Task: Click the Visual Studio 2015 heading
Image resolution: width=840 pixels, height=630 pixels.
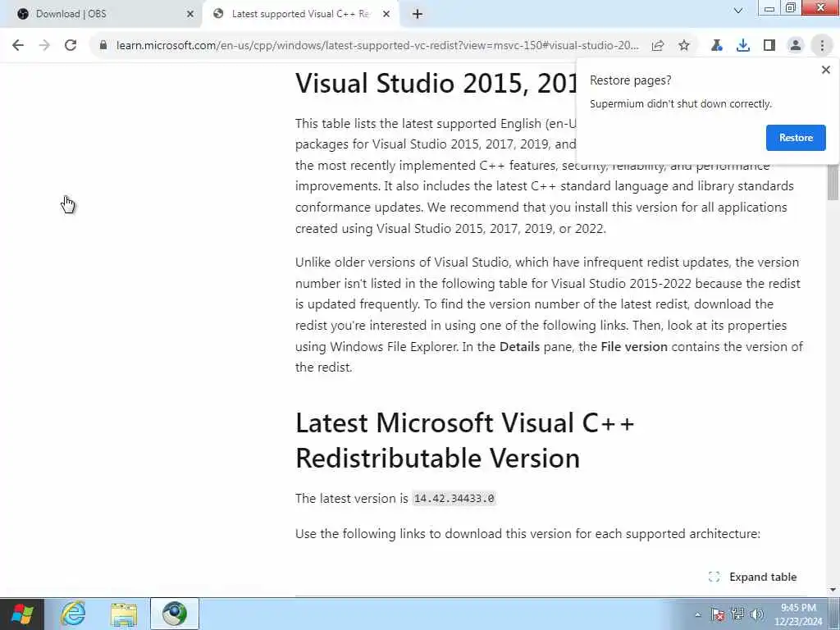Action: tap(436, 83)
